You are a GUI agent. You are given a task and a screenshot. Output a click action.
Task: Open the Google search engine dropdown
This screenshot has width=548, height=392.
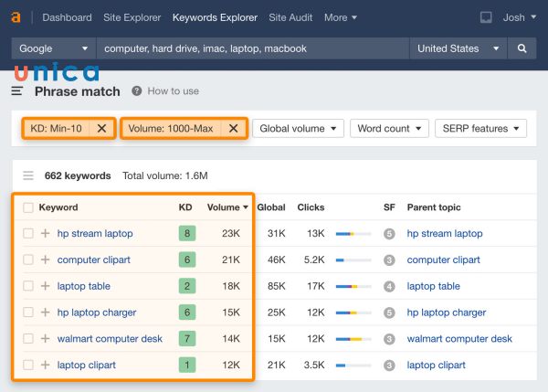[53, 48]
